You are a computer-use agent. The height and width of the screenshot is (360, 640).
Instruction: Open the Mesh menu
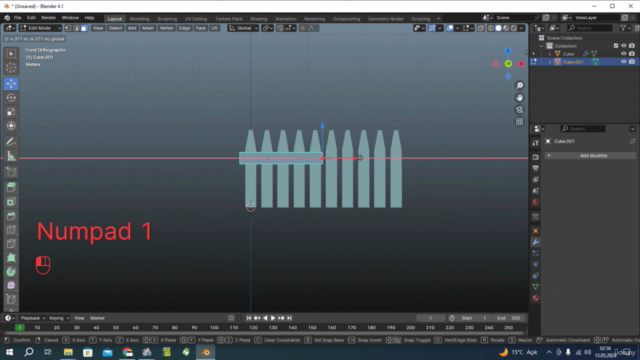(x=148, y=28)
